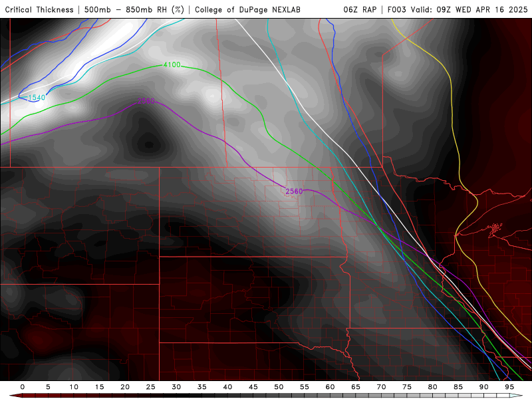Click the 25 value on the color scale
Image resolution: width=532 pixels, height=399 pixels.
(151, 387)
